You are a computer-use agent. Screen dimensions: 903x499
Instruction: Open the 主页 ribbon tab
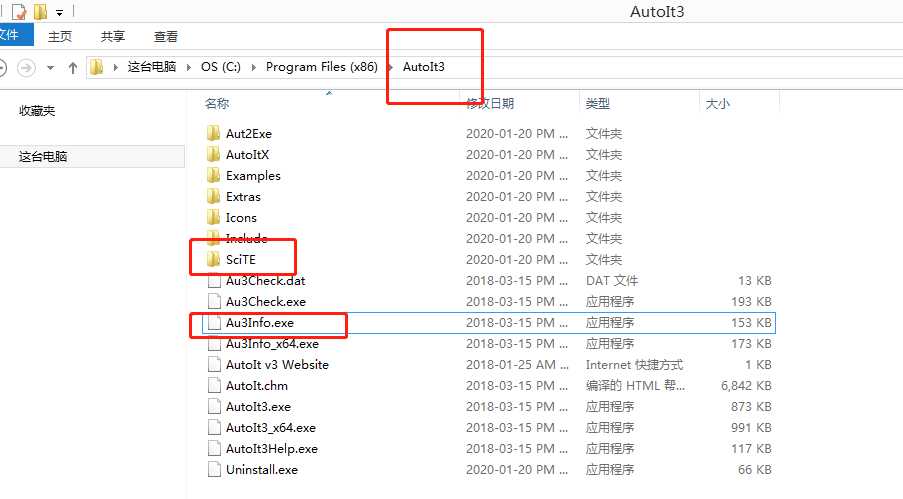click(x=60, y=36)
